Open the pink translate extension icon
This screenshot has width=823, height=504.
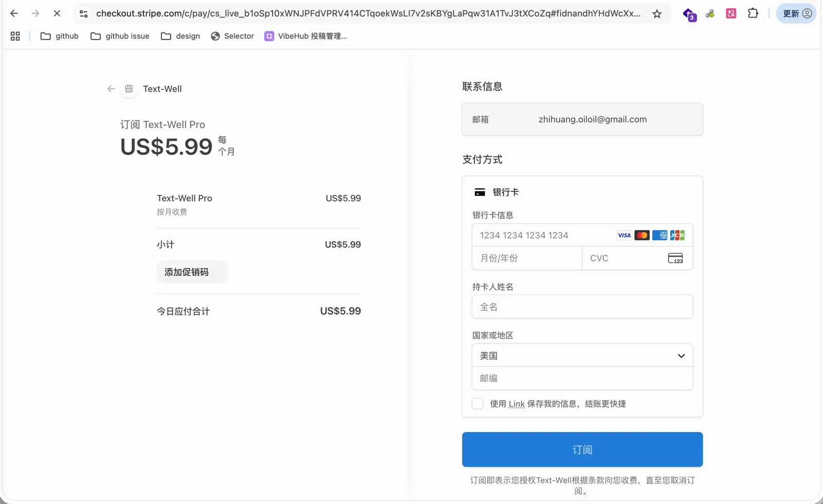point(731,14)
